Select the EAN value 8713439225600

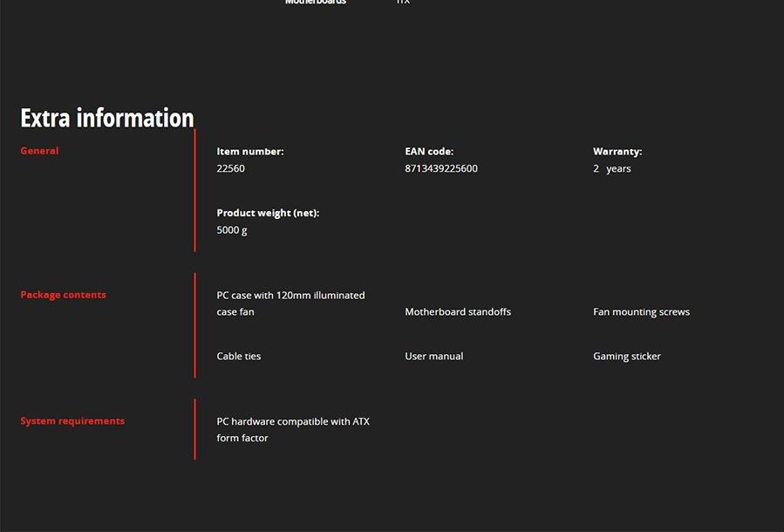(x=440, y=168)
